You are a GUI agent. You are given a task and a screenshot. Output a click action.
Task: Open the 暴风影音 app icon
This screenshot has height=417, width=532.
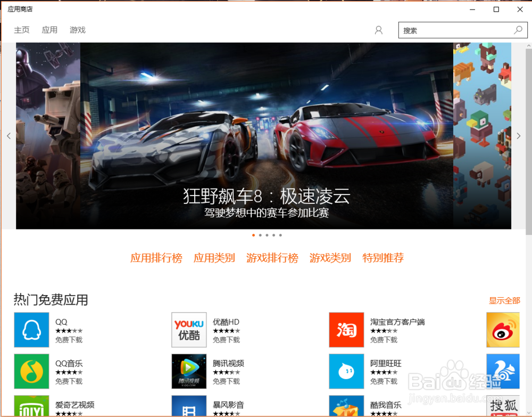tap(189, 406)
